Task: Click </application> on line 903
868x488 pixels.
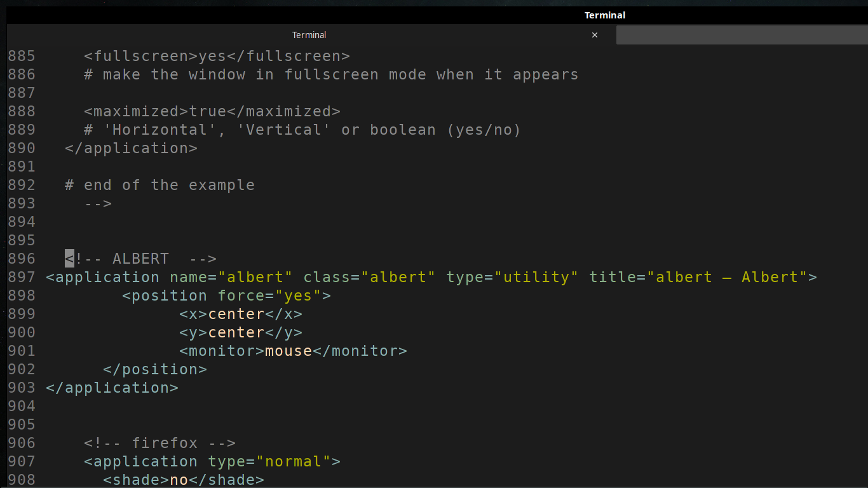Action: pos(112,388)
